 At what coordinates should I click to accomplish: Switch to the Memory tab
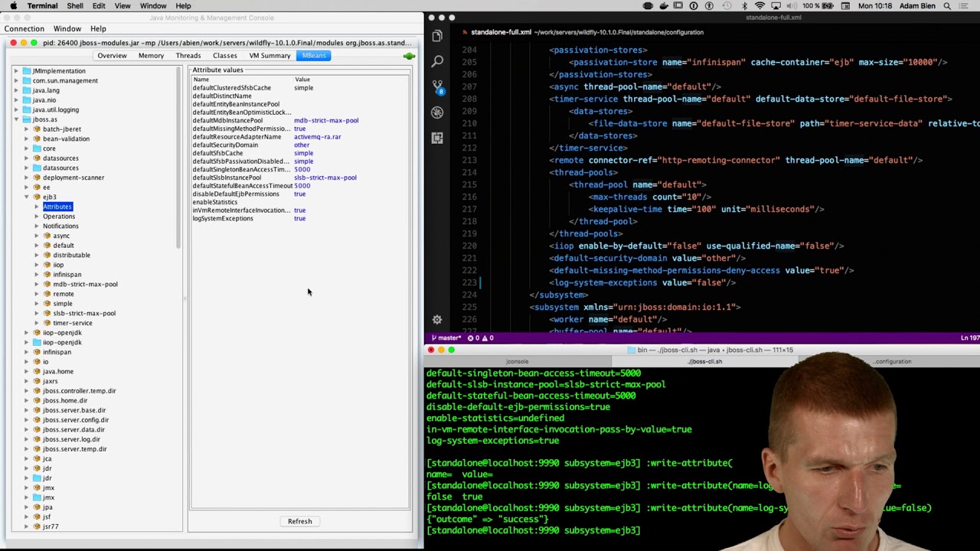coord(151,56)
